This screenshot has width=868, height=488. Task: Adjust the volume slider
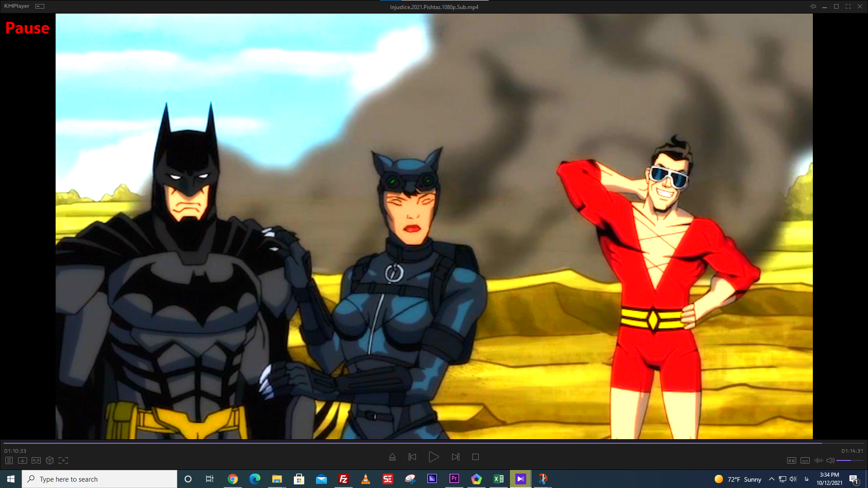[x=850, y=460]
